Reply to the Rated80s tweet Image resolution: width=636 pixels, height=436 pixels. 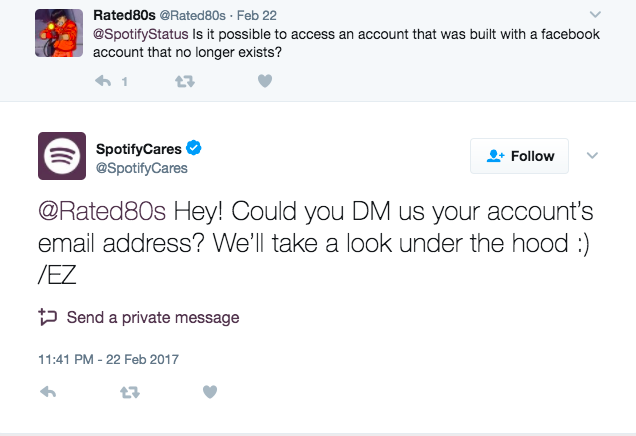(x=102, y=82)
